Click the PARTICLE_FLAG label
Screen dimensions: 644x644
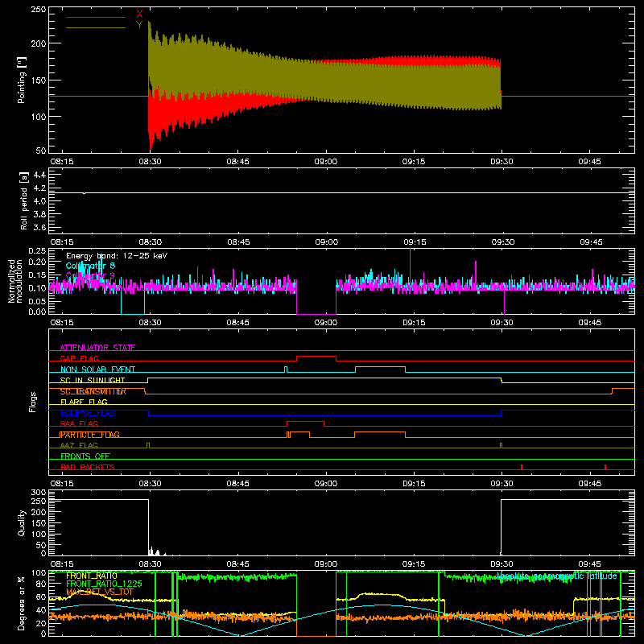(x=90, y=435)
